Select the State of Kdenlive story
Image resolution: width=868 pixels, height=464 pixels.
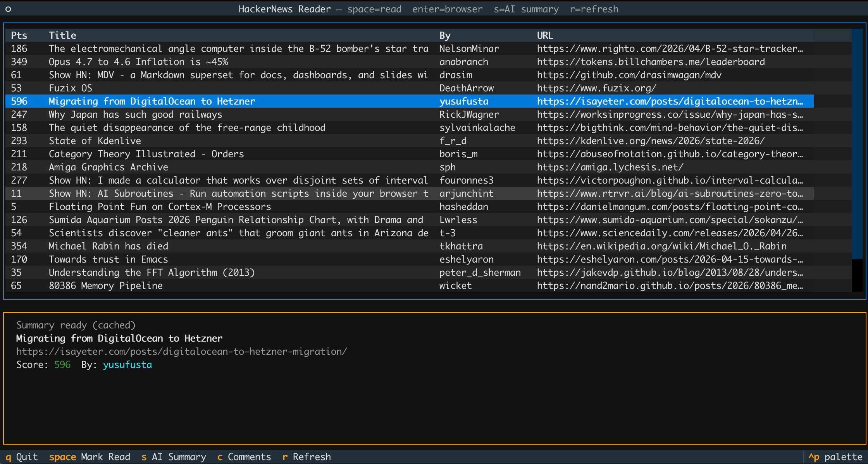(x=95, y=141)
